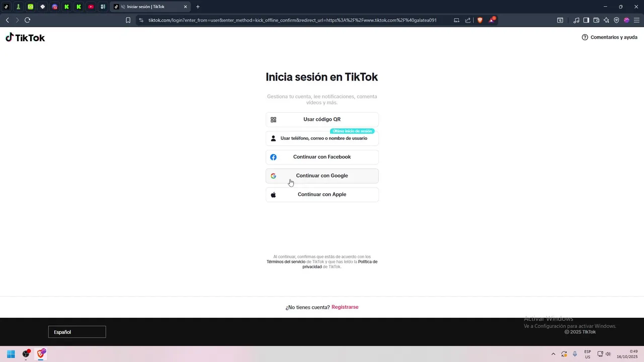The image size is (644, 362).
Task: Open the browser profile avatar
Action: point(626,20)
